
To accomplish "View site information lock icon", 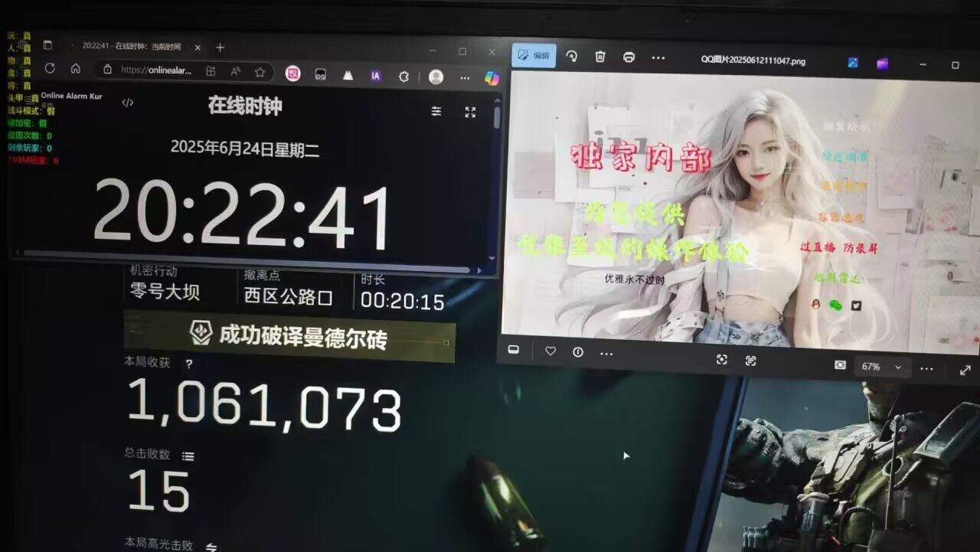I will coord(107,70).
